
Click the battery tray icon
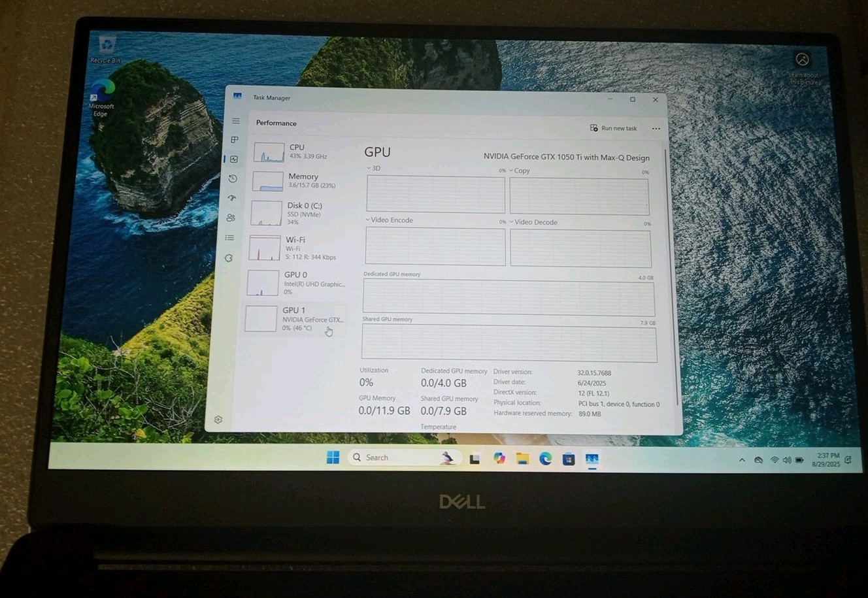pos(799,460)
